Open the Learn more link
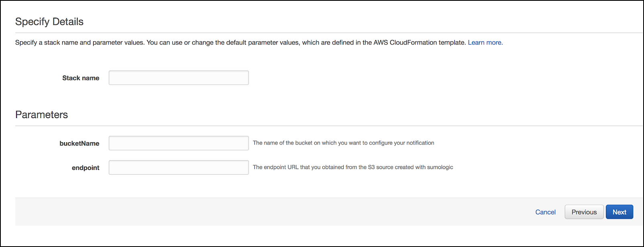The width and height of the screenshot is (644, 247). point(485,43)
